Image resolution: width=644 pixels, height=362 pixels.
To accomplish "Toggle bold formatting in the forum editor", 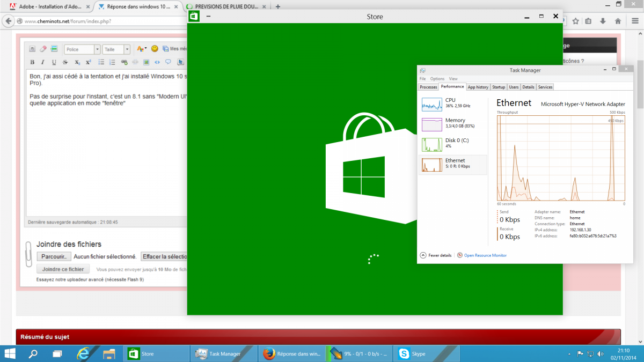I will (32, 62).
